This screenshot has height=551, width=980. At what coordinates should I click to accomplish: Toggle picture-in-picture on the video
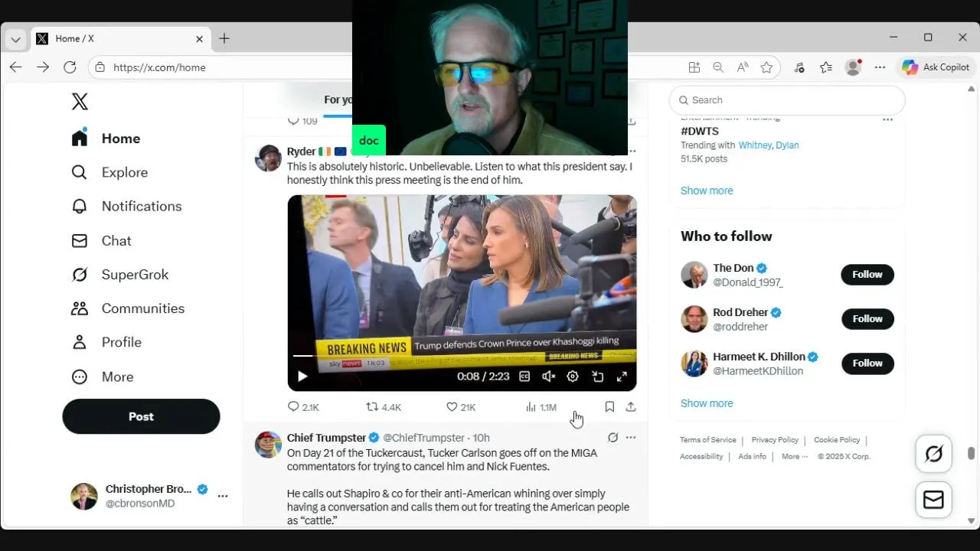597,377
